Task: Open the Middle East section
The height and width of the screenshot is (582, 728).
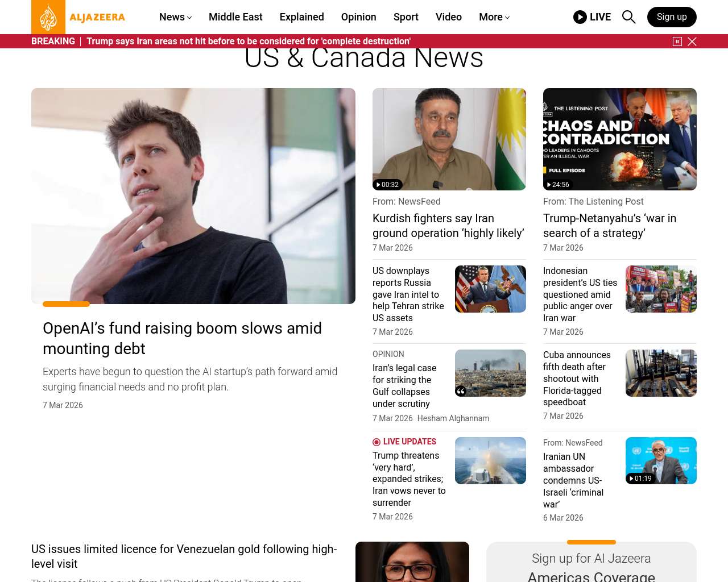Action: tap(235, 17)
